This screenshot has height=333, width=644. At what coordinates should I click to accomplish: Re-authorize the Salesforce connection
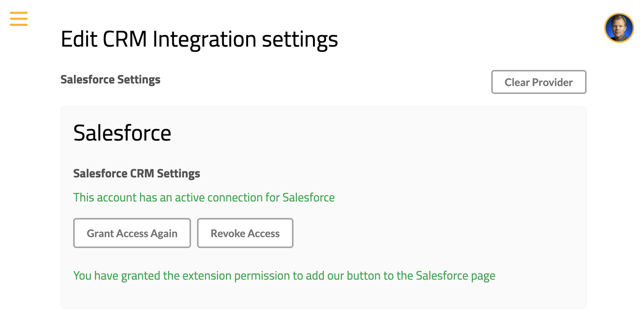tap(132, 233)
